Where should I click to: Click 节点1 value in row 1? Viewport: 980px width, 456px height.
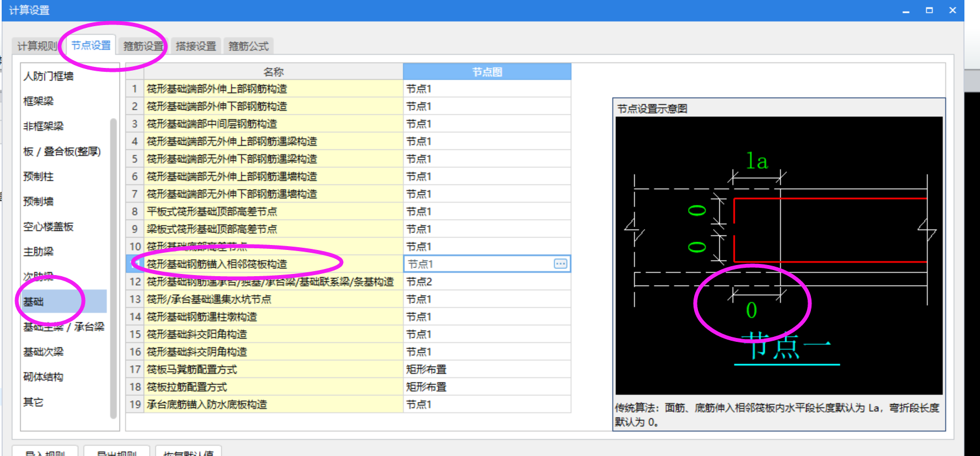click(487, 89)
